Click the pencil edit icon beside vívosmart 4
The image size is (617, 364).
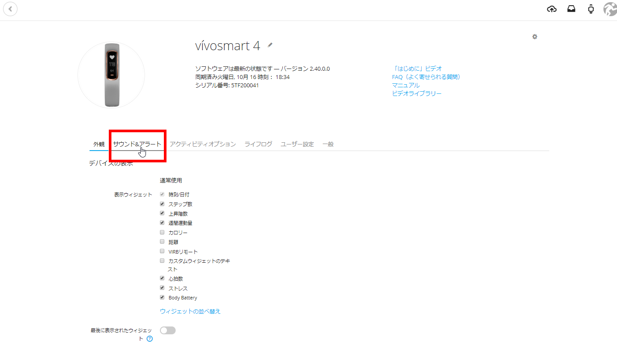pyautogui.click(x=270, y=45)
